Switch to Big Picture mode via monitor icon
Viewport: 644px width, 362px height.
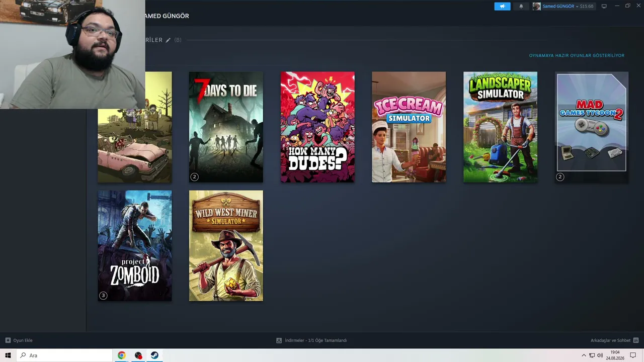point(604,6)
